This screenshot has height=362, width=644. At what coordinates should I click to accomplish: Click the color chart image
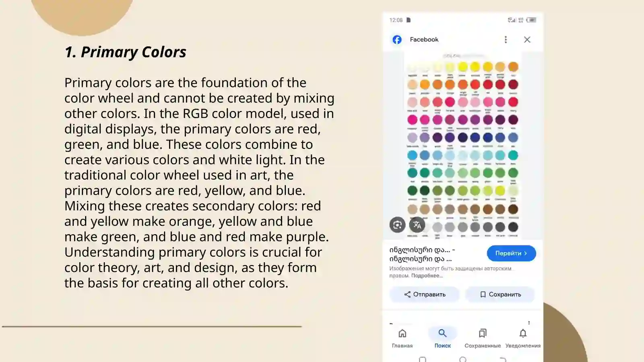tap(462, 146)
